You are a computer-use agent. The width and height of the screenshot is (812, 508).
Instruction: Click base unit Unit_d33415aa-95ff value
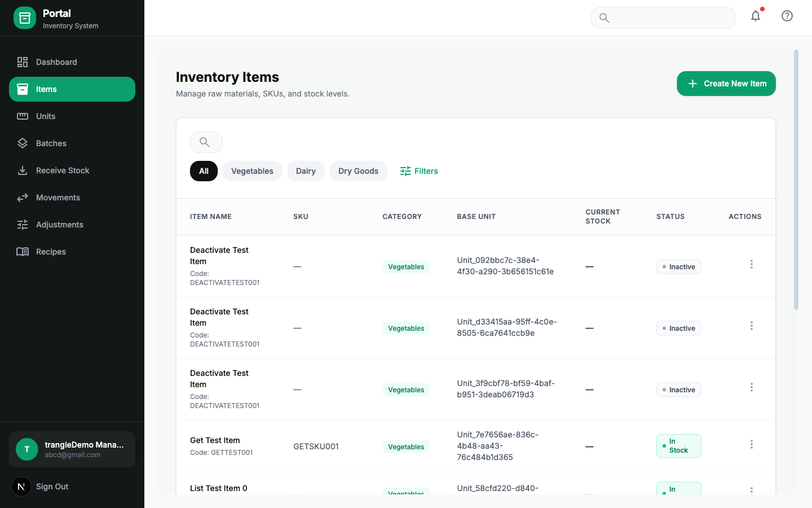(507, 327)
